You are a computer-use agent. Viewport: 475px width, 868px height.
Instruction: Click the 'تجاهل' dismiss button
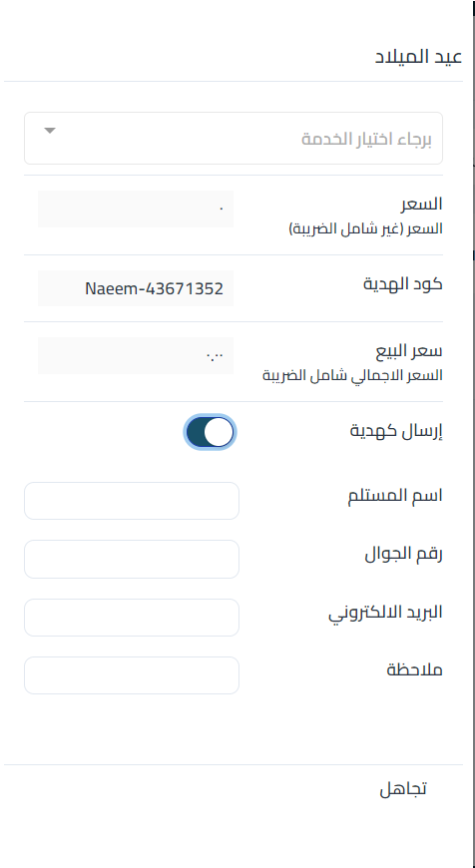coord(403,789)
